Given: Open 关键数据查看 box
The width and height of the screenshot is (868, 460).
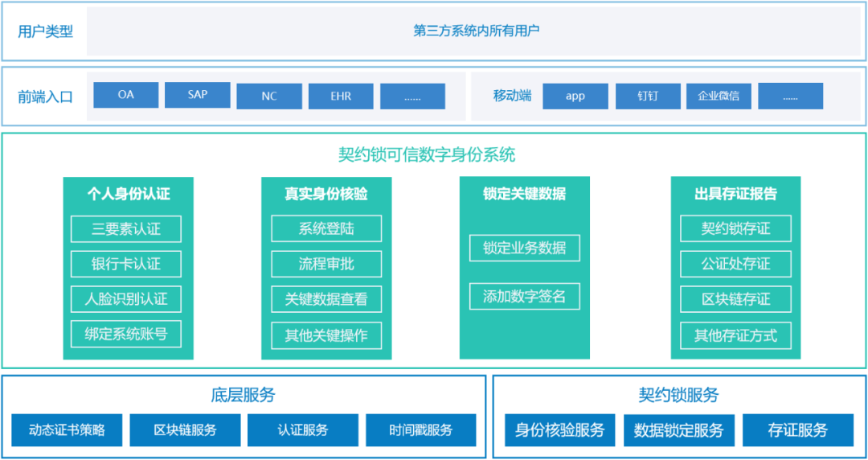Looking at the screenshot, I should 326,299.
